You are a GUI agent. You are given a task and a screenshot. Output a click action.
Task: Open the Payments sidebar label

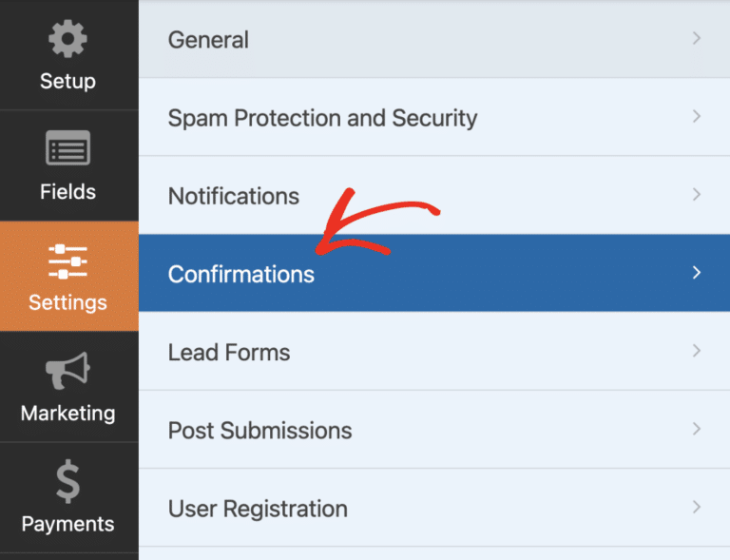click(x=67, y=524)
